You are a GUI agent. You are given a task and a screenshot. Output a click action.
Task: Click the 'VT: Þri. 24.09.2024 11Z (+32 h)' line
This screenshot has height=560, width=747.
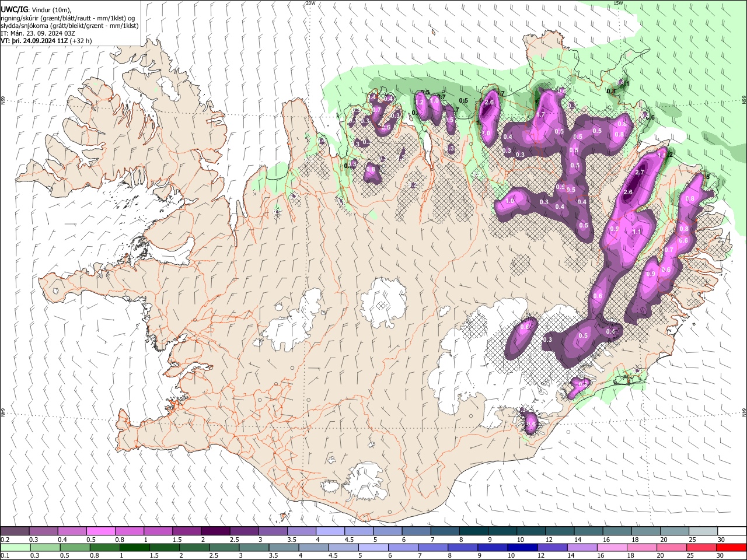pos(46,41)
